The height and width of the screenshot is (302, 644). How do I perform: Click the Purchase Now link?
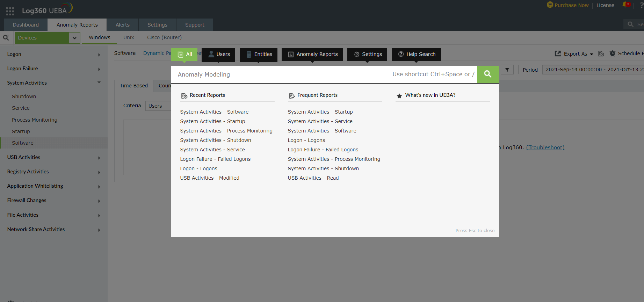(571, 5)
